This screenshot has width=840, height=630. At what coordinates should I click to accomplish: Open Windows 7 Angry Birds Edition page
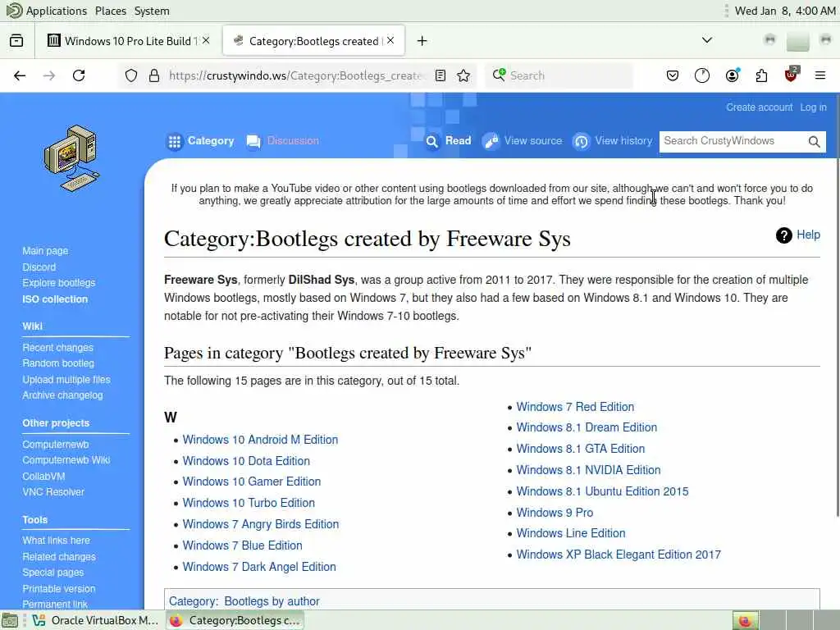(x=261, y=524)
